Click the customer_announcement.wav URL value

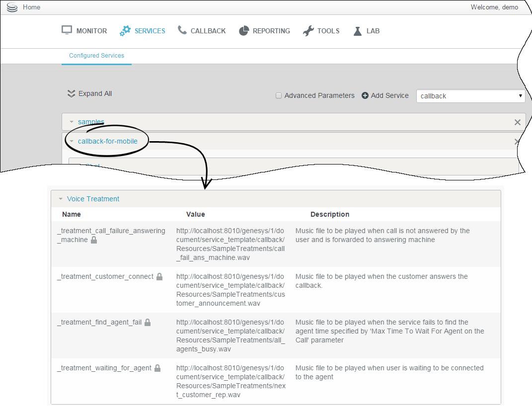point(230,290)
